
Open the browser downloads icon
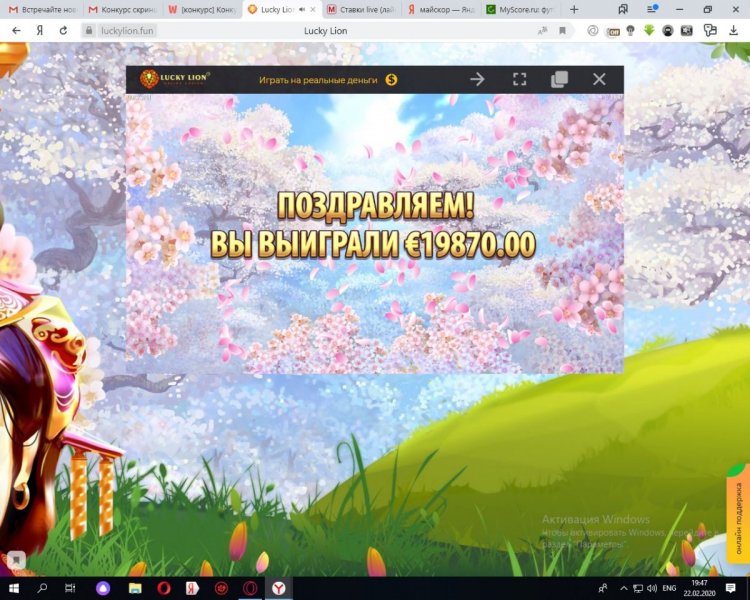click(732, 30)
